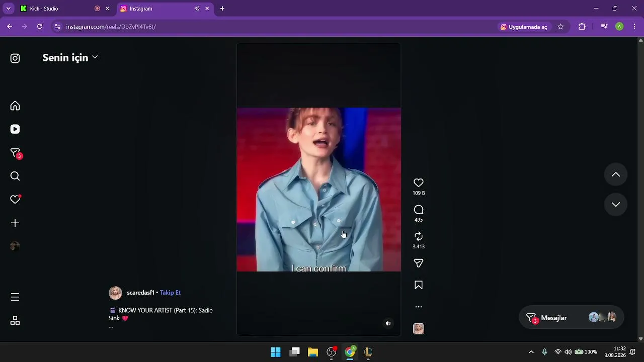Open reel more options (three dots)
The height and width of the screenshot is (362, 644).
[419, 307]
